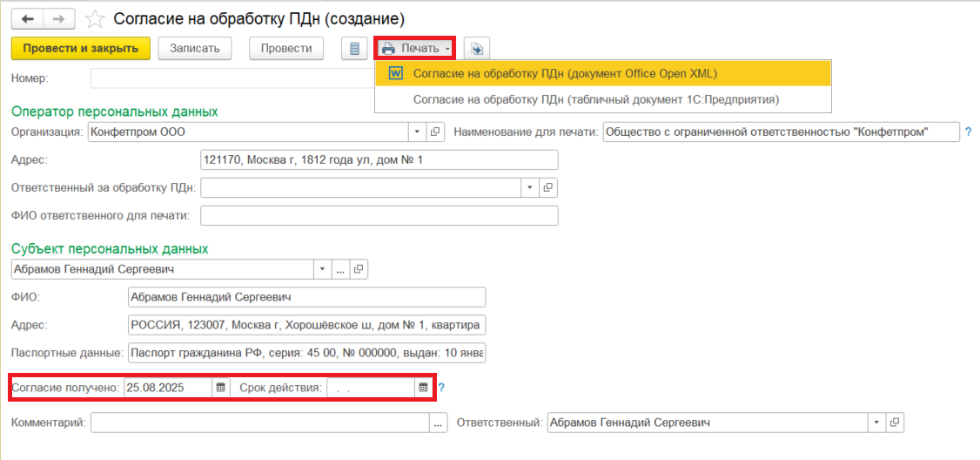Click the send document icon next to Print
The height and width of the screenshot is (460, 980).
point(477,49)
